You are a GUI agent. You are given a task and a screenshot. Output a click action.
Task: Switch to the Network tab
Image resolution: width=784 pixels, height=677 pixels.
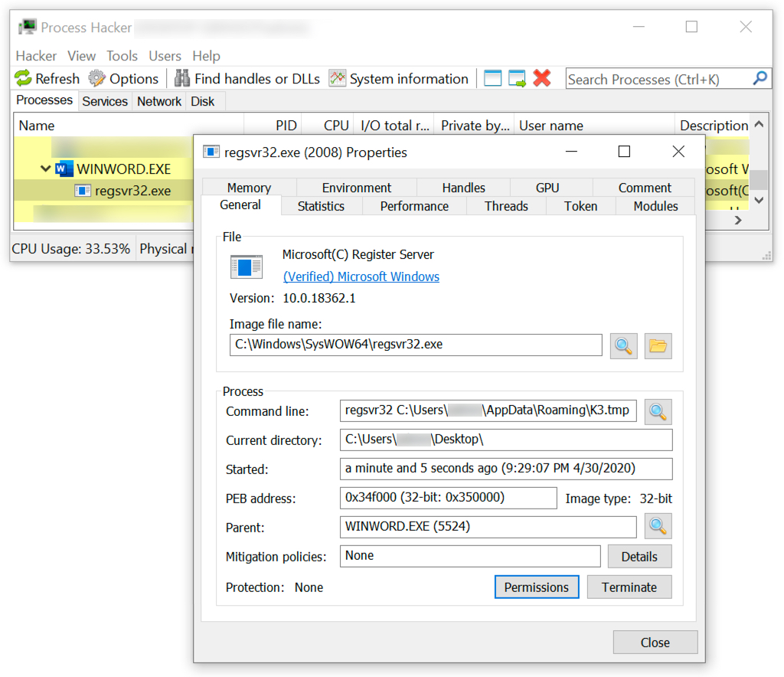pyautogui.click(x=159, y=102)
